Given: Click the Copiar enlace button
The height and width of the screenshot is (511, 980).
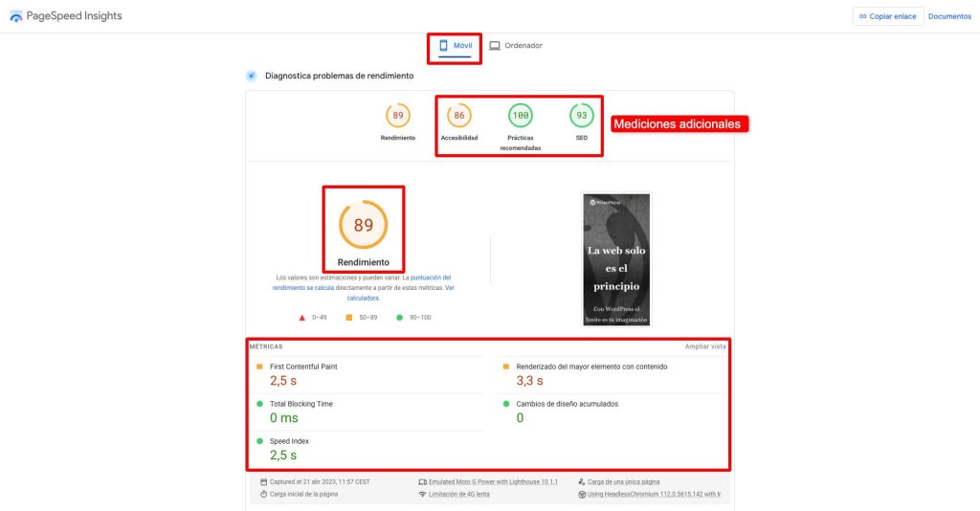Looking at the screenshot, I should pyautogui.click(x=887, y=16).
